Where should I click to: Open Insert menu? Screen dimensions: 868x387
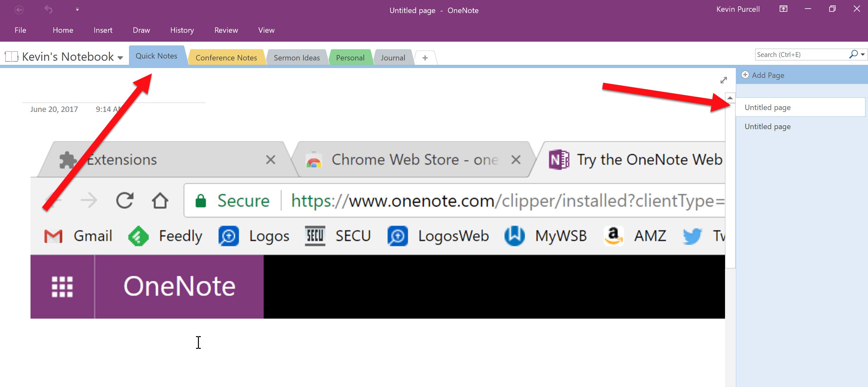[x=101, y=30]
